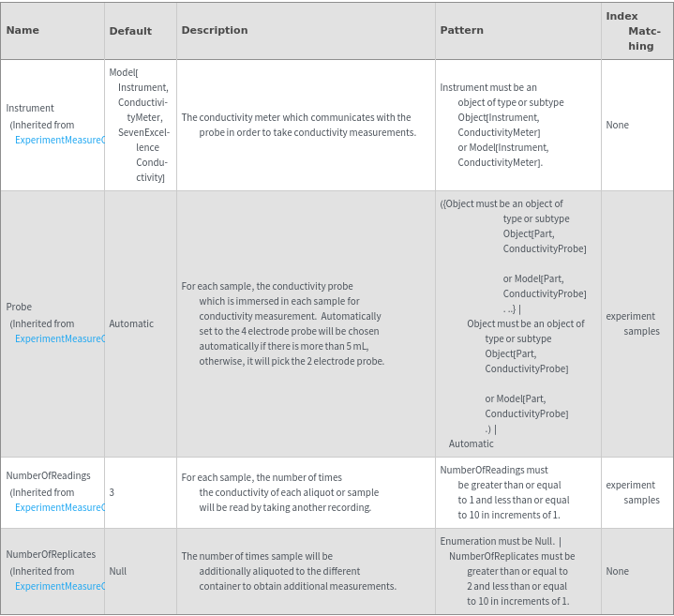Click the default value 3 for NumberOfReadings
The height and width of the screenshot is (616, 674).
pos(112,492)
